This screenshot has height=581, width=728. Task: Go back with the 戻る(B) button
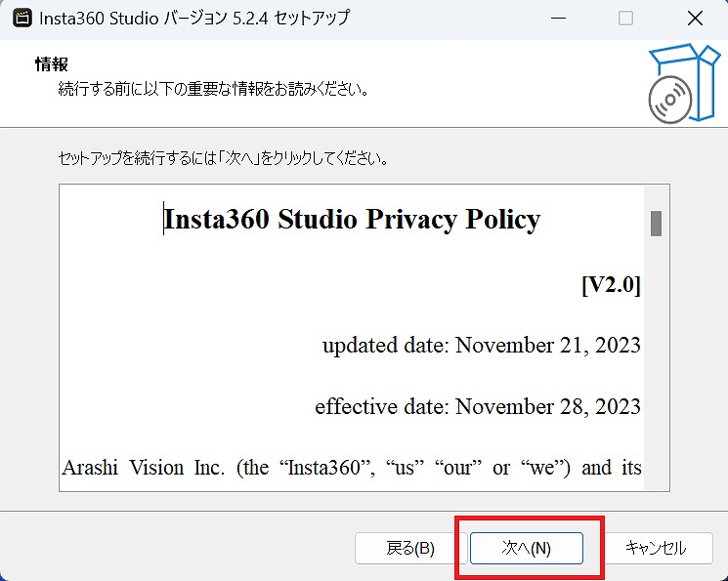click(x=410, y=548)
